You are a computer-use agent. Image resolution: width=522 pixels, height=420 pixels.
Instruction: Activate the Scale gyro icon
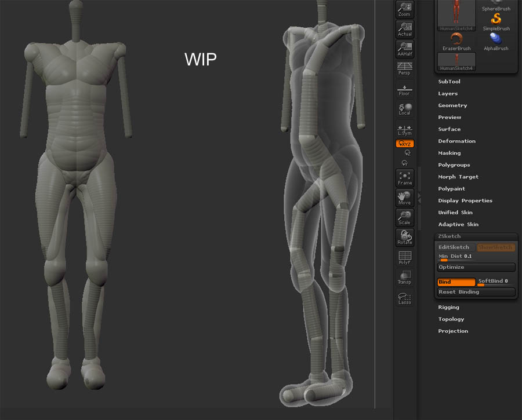tap(404, 218)
